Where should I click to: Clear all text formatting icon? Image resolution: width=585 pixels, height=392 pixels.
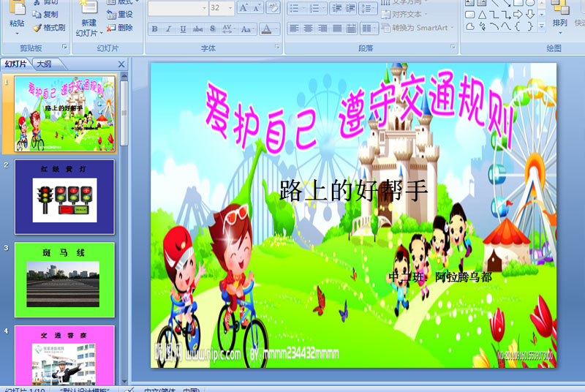point(273,8)
